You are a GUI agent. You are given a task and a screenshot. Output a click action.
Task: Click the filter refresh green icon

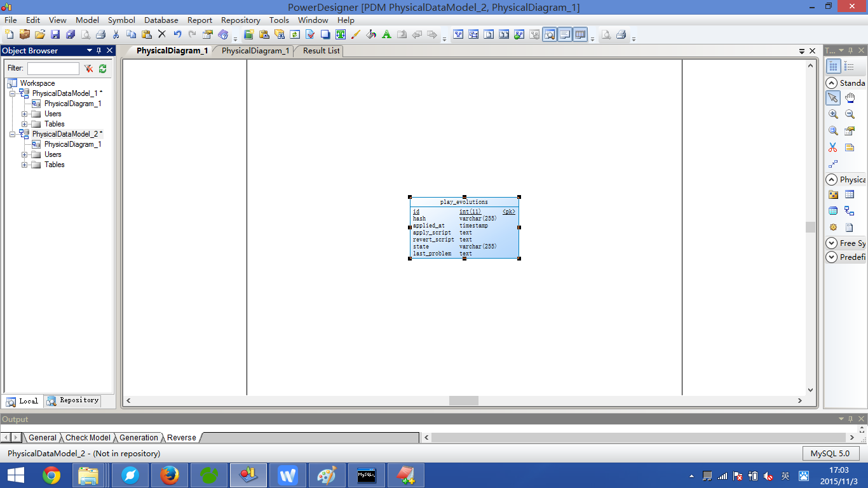tap(102, 68)
